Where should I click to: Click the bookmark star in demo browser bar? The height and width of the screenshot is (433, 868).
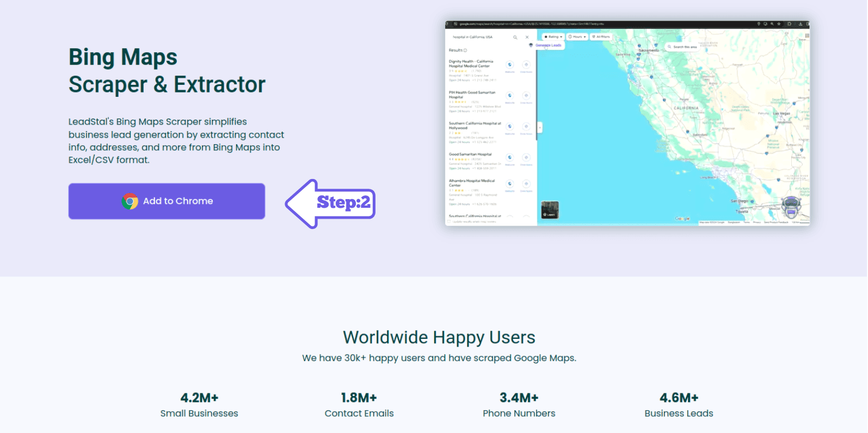point(779,24)
